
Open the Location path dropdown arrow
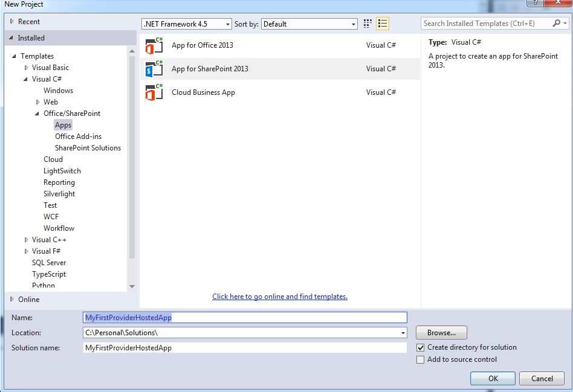click(403, 333)
